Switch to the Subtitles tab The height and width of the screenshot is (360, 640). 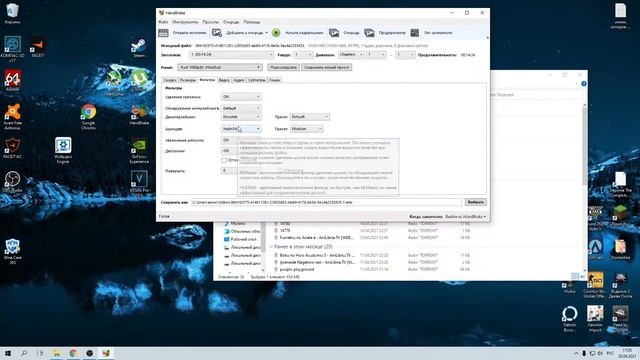click(x=257, y=80)
